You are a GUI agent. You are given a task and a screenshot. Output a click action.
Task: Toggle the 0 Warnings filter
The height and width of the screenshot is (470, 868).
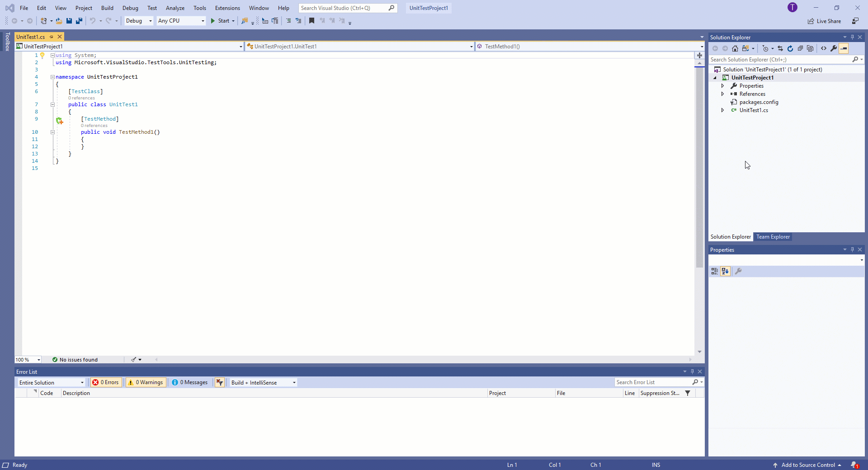coord(146,382)
